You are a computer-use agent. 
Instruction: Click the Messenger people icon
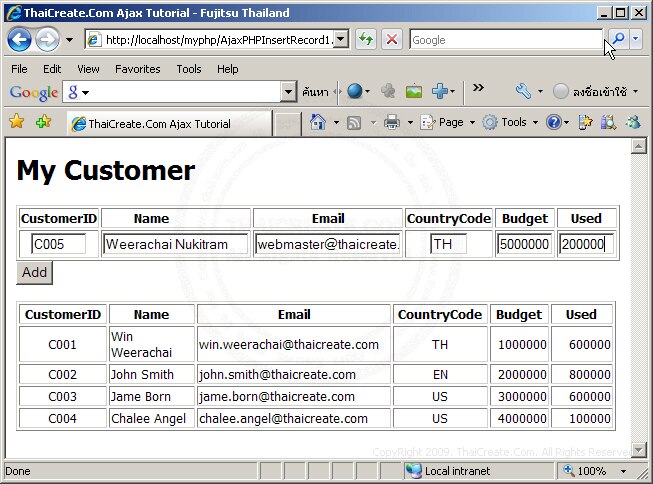tap(633, 122)
